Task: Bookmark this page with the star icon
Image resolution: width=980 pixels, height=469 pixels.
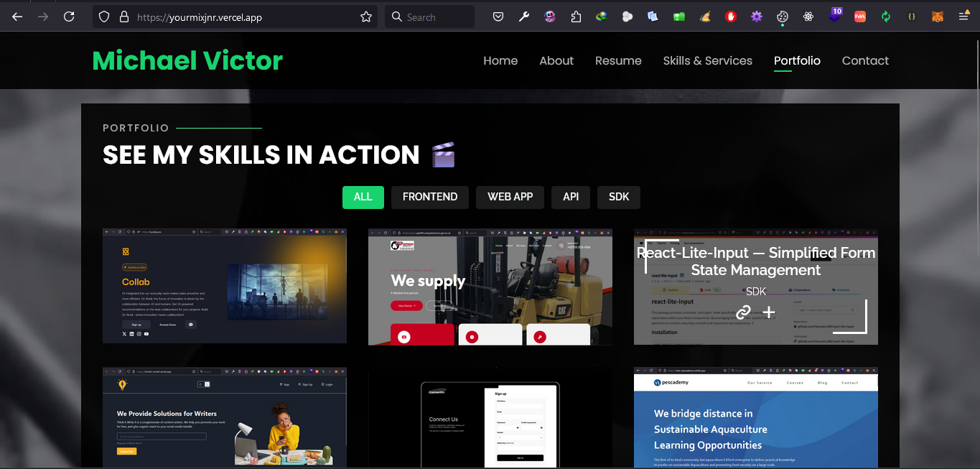Action: [x=366, y=17]
